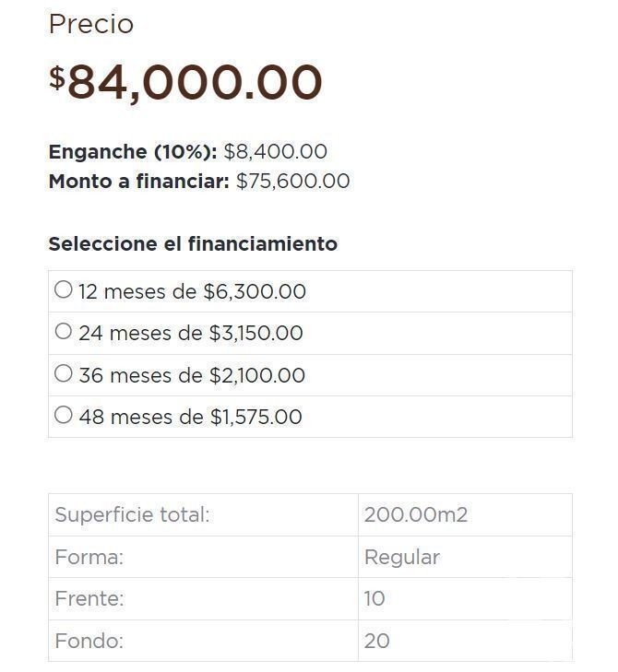The image size is (618, 672).
Task: Click the Forma value Regular
Action: coord(402,558)
